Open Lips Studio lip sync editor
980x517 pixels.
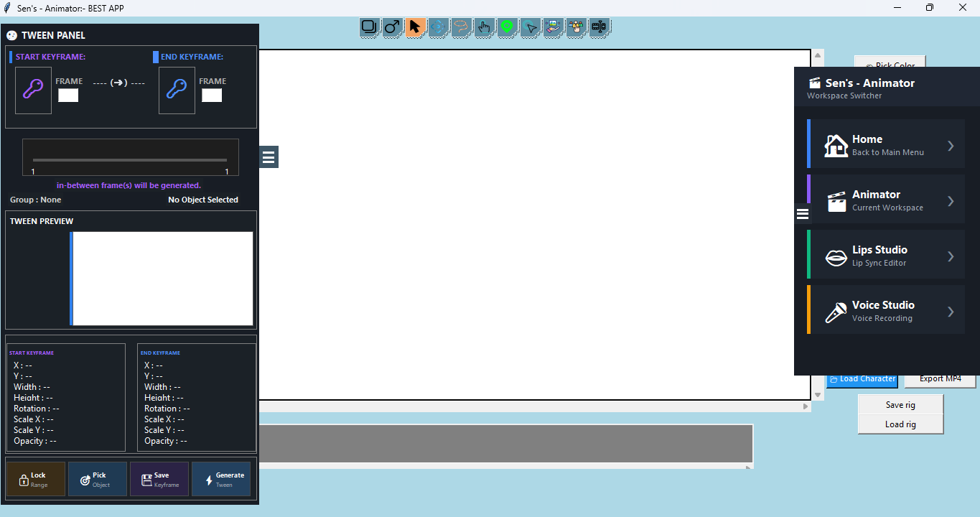click(x=886, y=255)
